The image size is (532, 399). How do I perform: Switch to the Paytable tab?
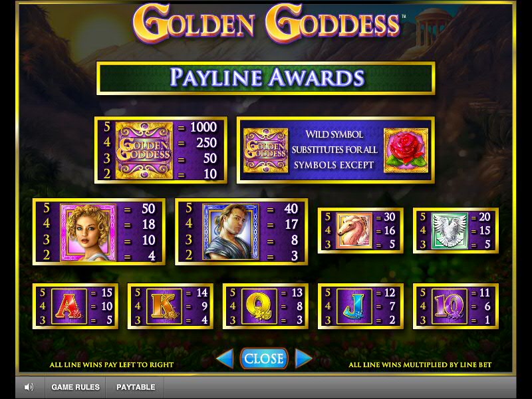click(x=136, y=387)
